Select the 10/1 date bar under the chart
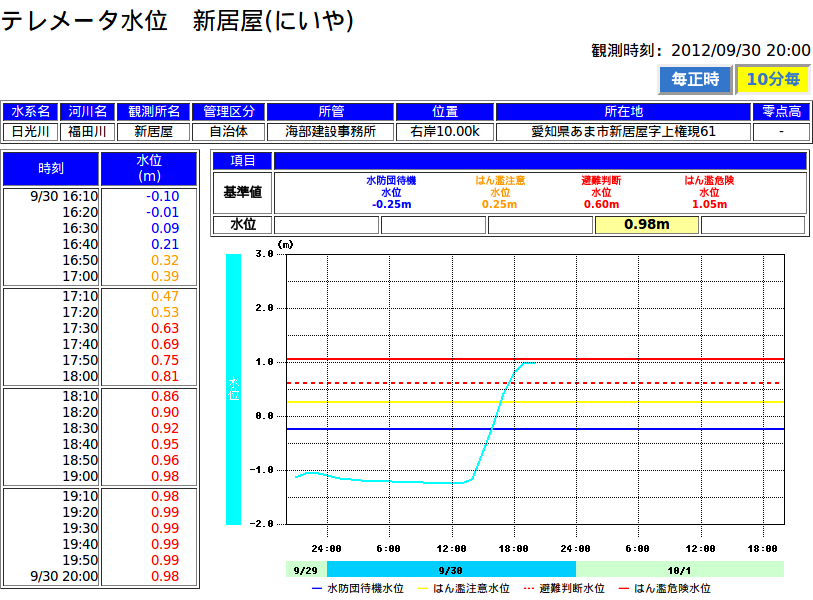Viewport: 813px width, 600px height. tap(679, 569)
